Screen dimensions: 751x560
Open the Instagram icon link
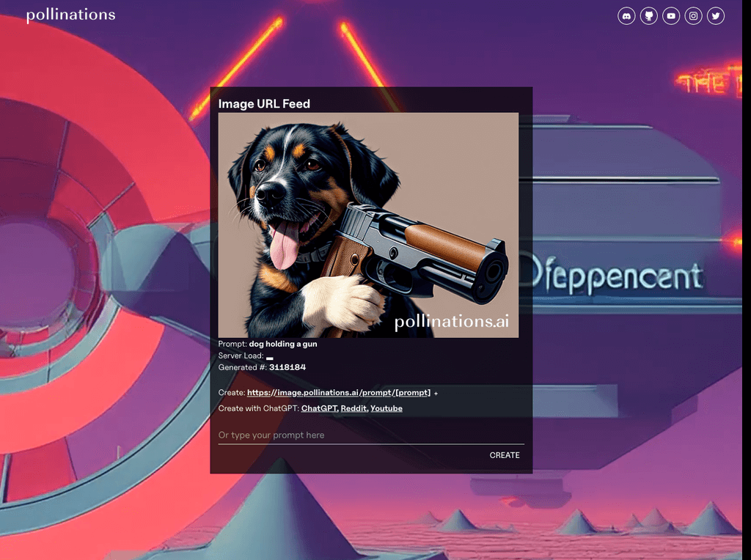click(693, 16)
